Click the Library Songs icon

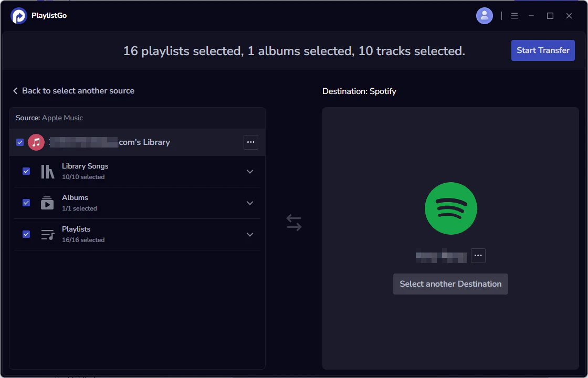(x=47, y=172)
